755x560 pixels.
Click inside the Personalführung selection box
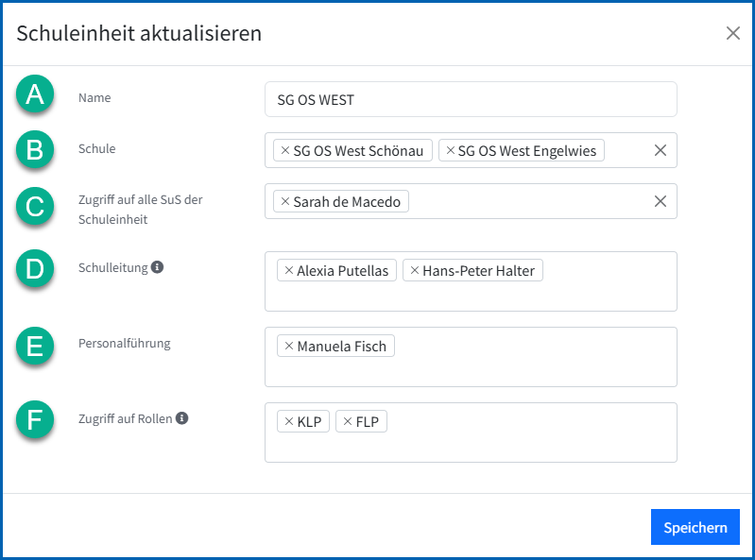[x=471, y=357]
